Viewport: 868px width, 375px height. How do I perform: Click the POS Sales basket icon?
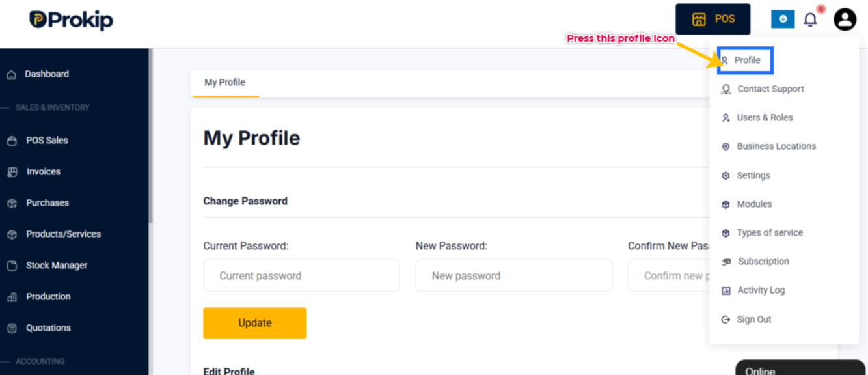tap(12, 141)
